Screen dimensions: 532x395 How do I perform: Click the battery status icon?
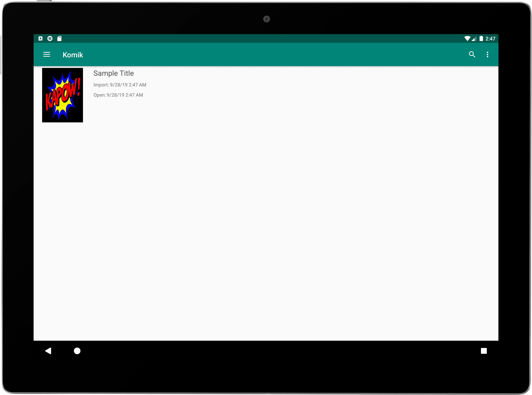pyautogui.click(x=480, y=38)
